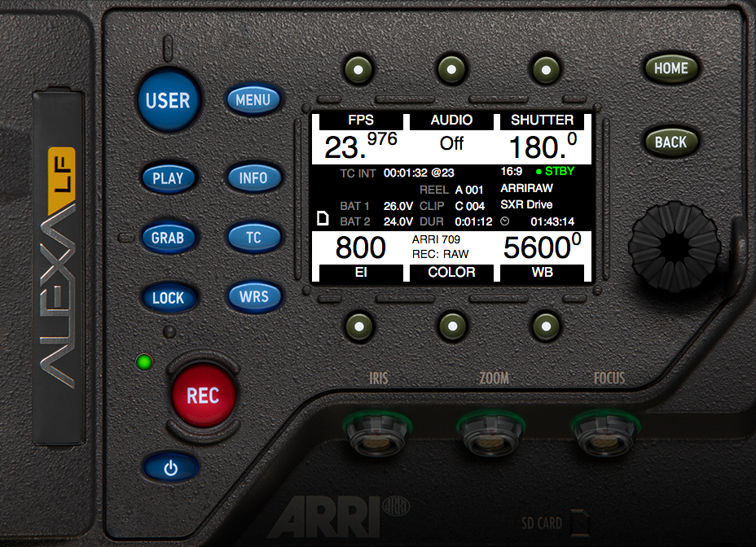Click the ZOOM connector socket

[490, 433]
